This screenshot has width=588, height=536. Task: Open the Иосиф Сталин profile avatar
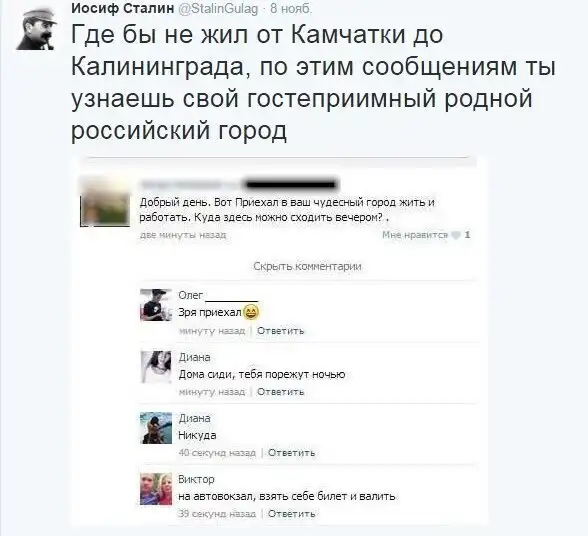pos(36,30)
